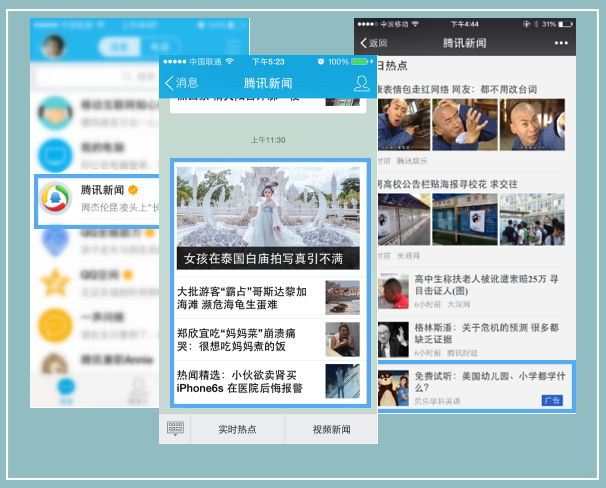Viewport: 606px width, 488px height.
Task: Open the 郑欣宜吃"妈妈菜"崩溃痛哭 article
Action: [268, 340]
